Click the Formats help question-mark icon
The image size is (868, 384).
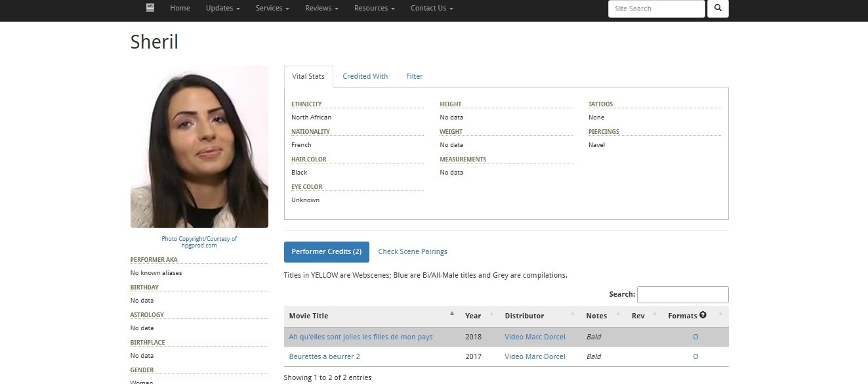703,315
